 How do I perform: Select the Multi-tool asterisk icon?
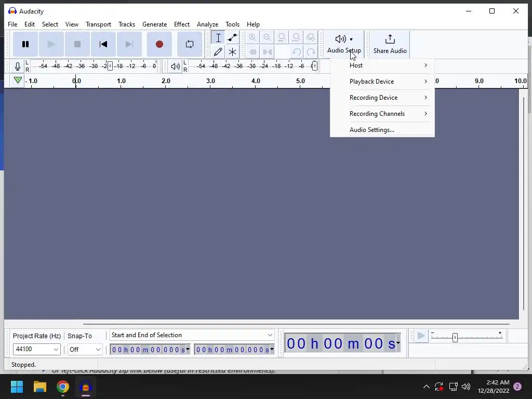point(232,52)
